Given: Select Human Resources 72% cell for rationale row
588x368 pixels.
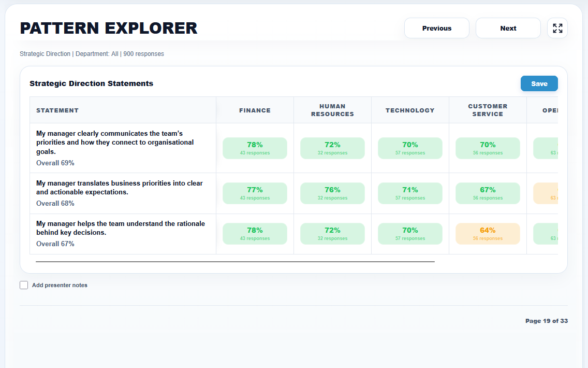Looking at the screenshot, I should 332,234.
